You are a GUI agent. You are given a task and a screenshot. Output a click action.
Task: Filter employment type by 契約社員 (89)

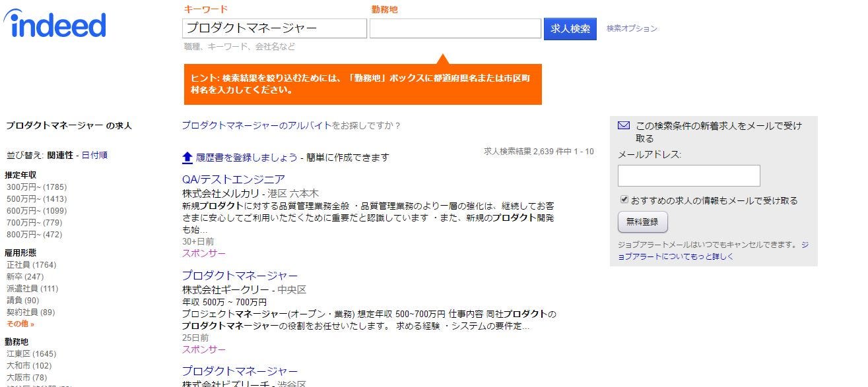31,313
